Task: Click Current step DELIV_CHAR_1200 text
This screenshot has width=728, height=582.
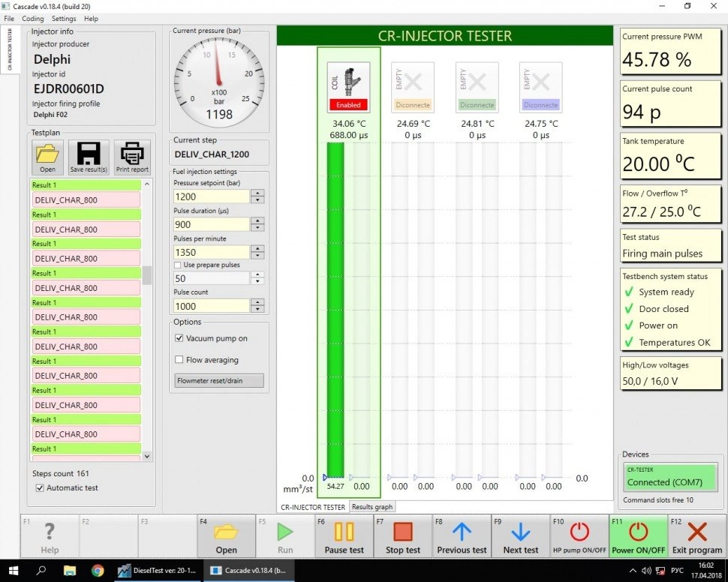Action: pyautogui.click(x=212, y=154)
